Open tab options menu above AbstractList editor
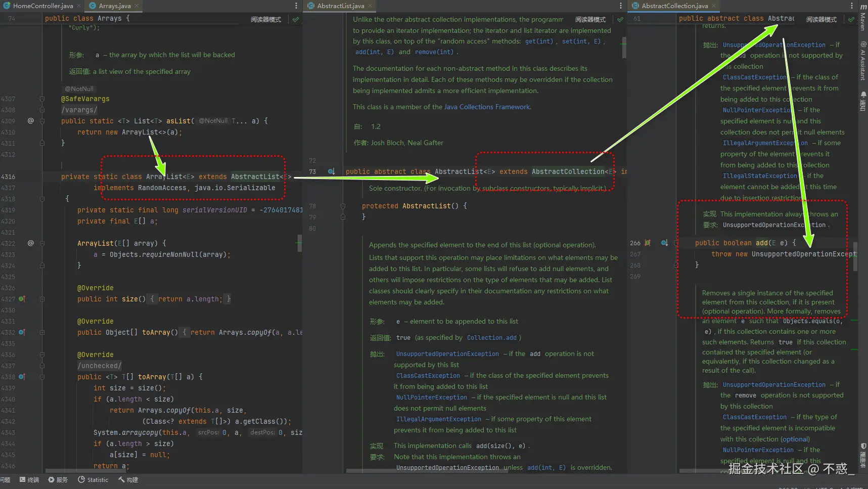Screen dimensions: 868x489 coord(621,6)
